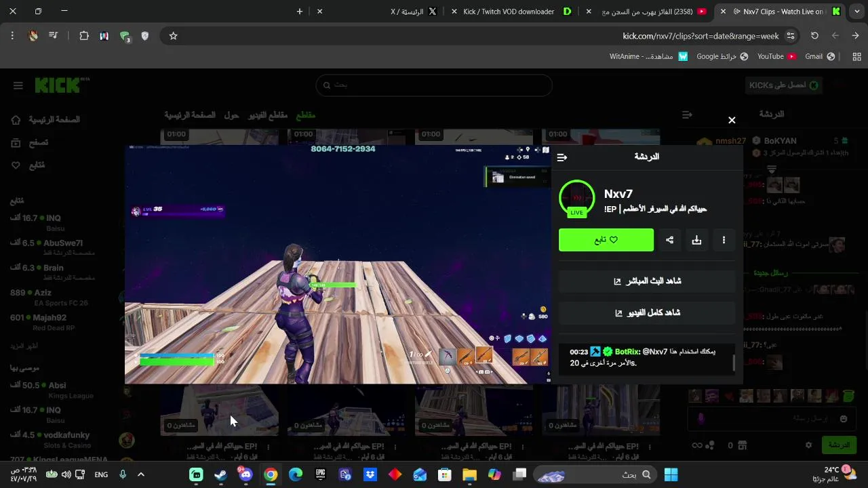Close the clip popup with the X

[732, 120]
